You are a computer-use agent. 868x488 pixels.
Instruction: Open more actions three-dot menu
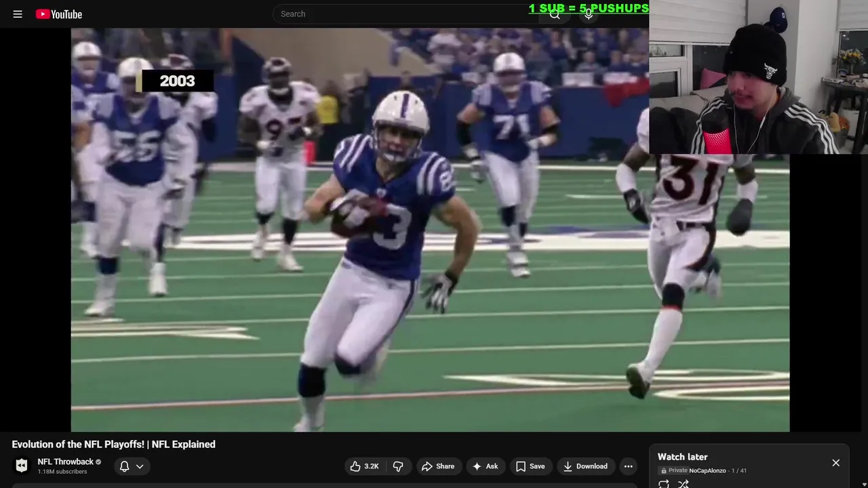(628, 466)
